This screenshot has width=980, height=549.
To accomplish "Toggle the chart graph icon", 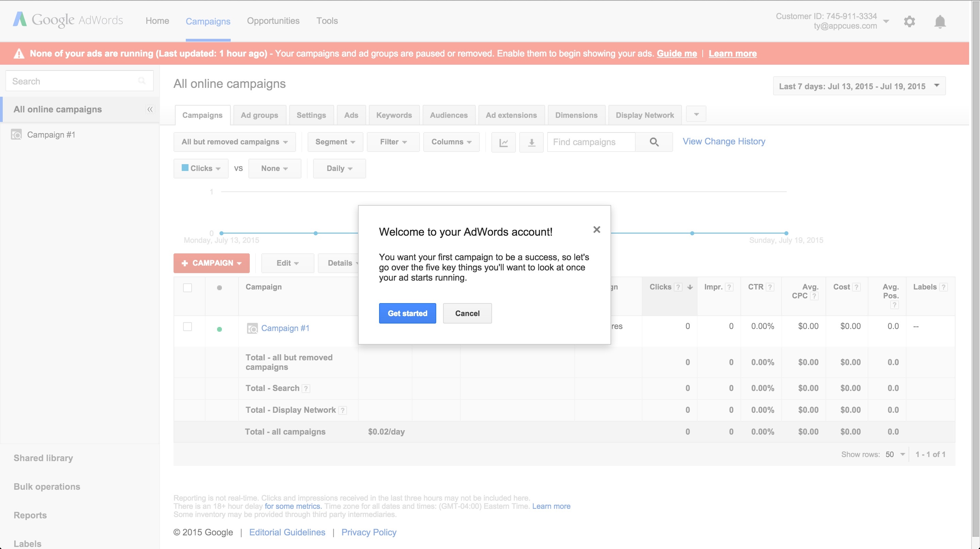I will coord(503,142).
